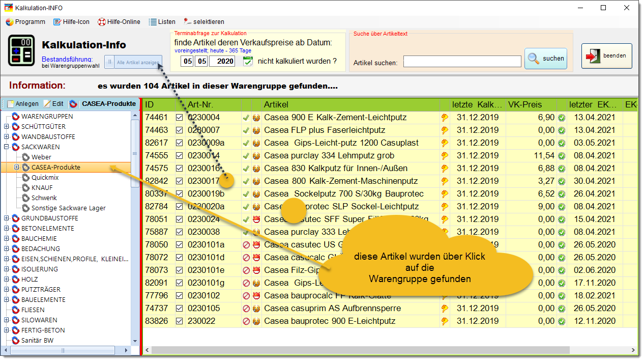Click the smiley icon before Casea casuprim AS Aufbrennsperre

coord(256,309)
